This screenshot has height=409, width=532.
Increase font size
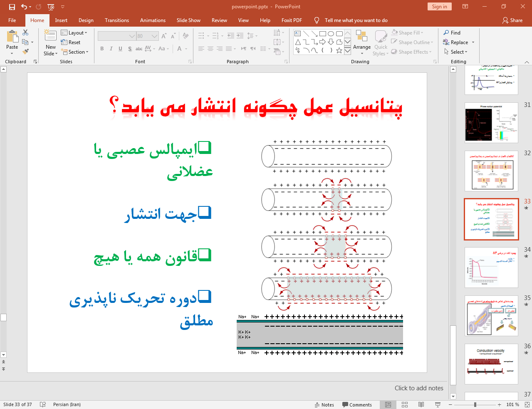point(164,36)
